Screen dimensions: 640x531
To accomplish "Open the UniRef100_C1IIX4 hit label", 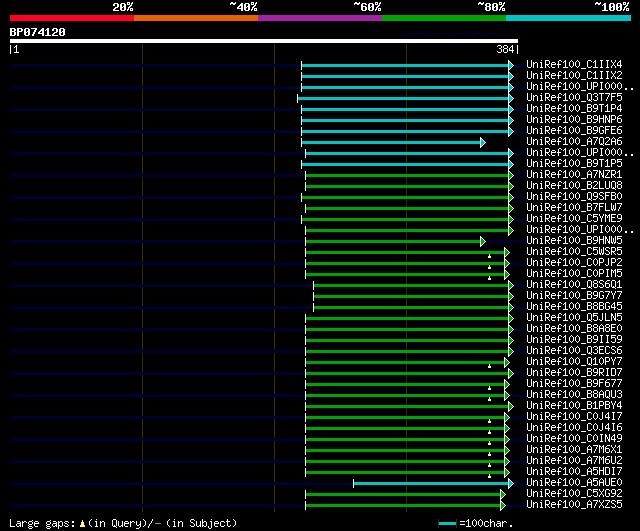I will [x=574, y=64].
